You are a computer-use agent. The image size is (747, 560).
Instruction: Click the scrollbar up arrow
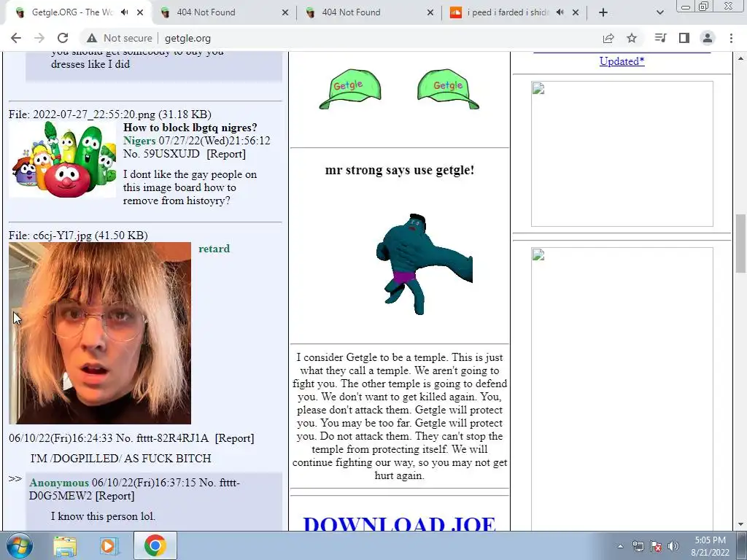point(740,58)
